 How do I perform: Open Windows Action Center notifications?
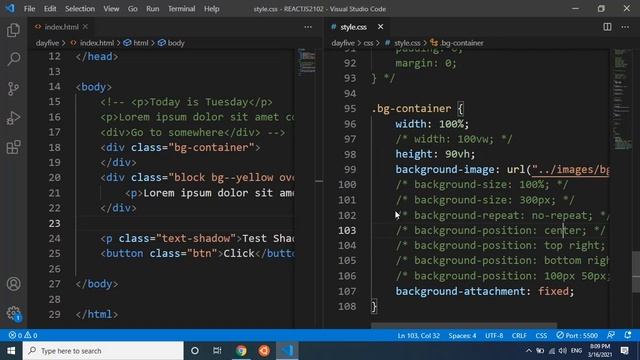coord(625,351)
